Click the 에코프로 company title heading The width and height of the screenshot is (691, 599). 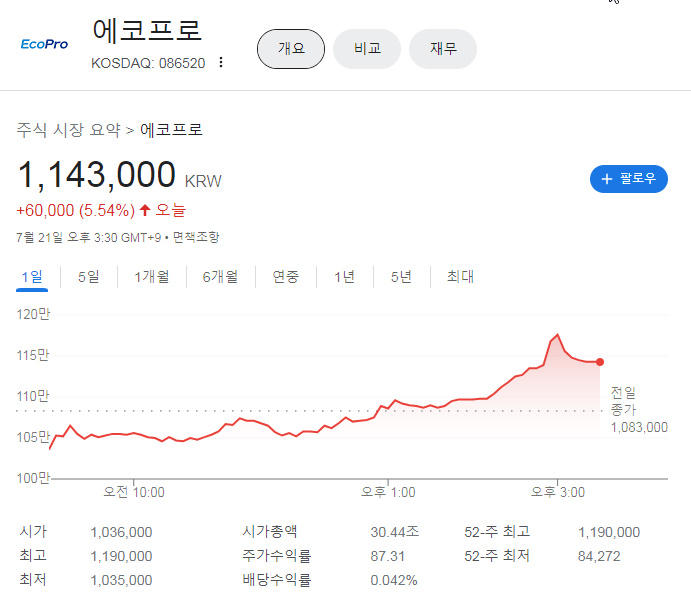(147, 30)
